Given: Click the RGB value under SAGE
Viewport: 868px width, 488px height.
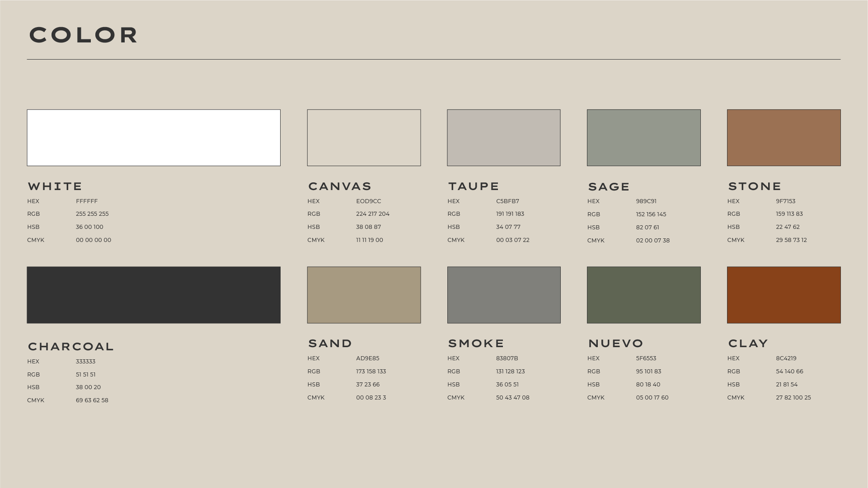Looking at the screenshot, I should pyautogui.click(x=651, y=214).
